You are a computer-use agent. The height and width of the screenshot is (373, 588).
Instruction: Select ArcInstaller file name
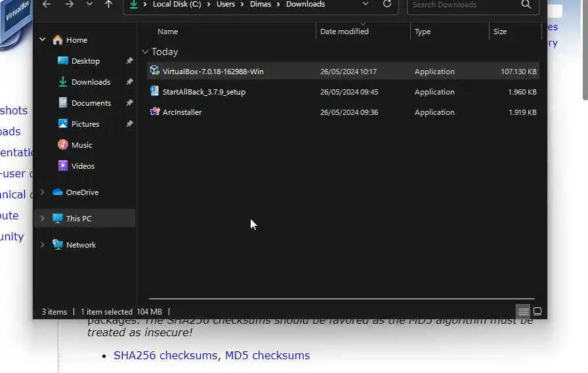[x=182, y=112]
